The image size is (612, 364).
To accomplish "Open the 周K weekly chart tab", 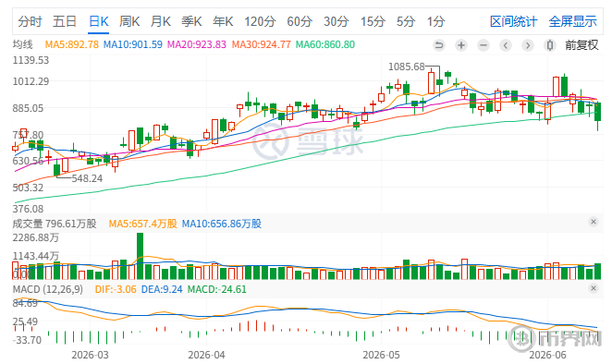I will pyautogui.click(x=129, y=21).
